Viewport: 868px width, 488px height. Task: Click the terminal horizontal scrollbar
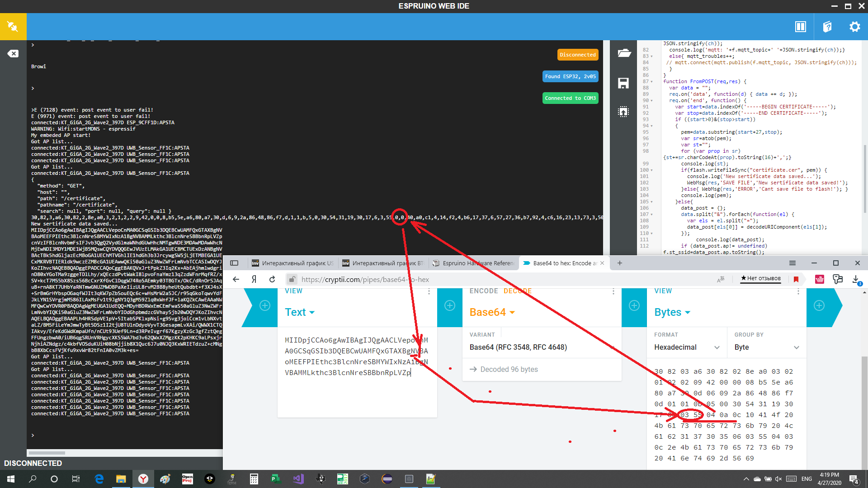[x=47, y=452]
